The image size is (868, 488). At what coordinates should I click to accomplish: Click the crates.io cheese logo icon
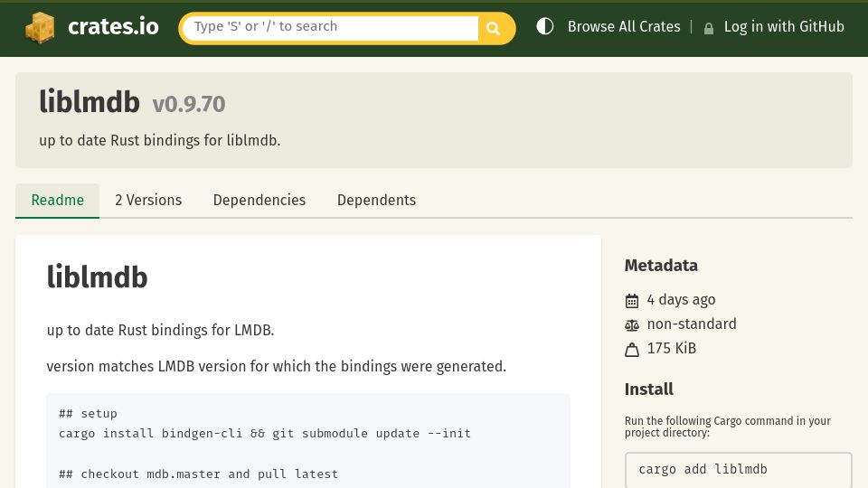(40, 27)
